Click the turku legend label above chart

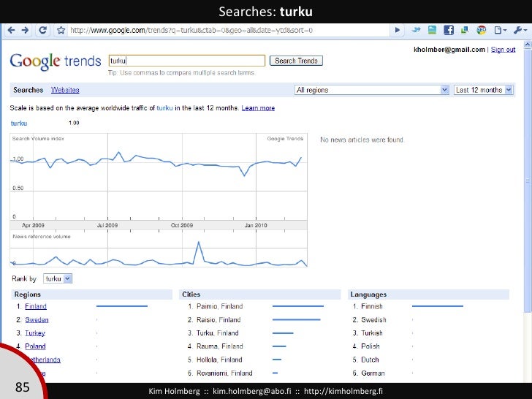pos(19,123)
